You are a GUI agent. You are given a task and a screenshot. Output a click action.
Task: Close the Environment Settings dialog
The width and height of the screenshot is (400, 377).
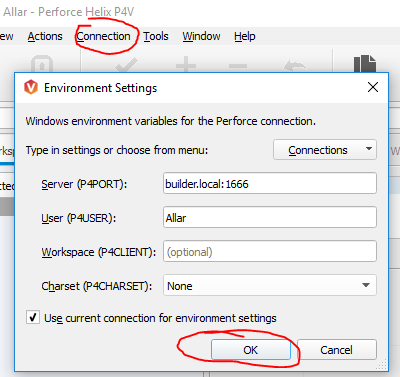373,87
